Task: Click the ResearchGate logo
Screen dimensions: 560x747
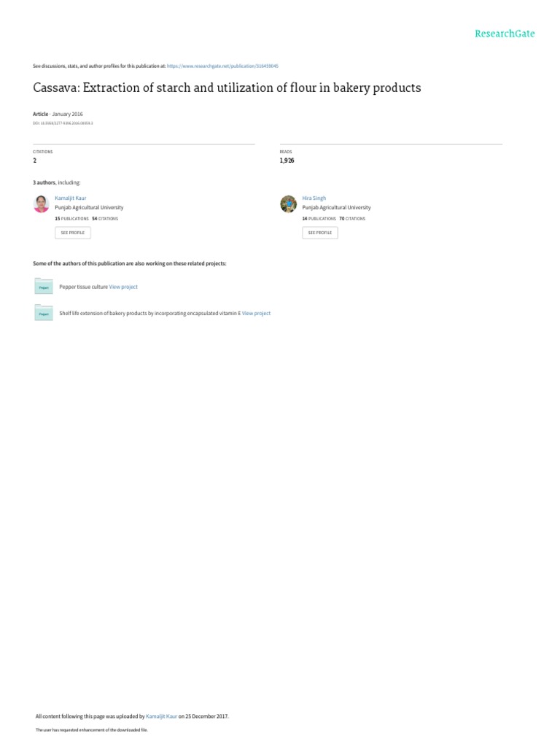Action: click(x=505, y=34)
